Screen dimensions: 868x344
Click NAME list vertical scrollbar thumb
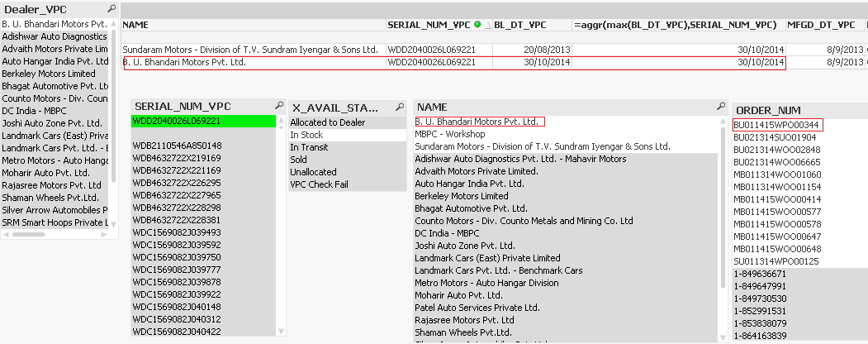pyautogui.click(x=722, y=208)
